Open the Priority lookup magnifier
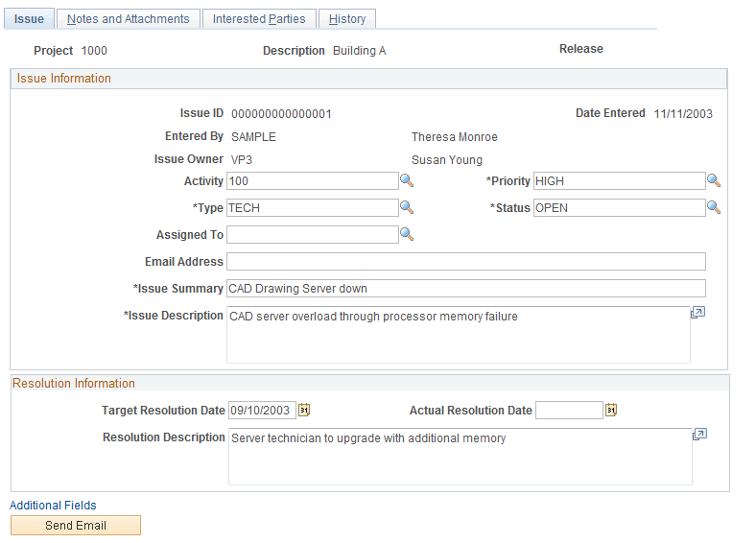756x543 pixels. click(x=714, y=180)
